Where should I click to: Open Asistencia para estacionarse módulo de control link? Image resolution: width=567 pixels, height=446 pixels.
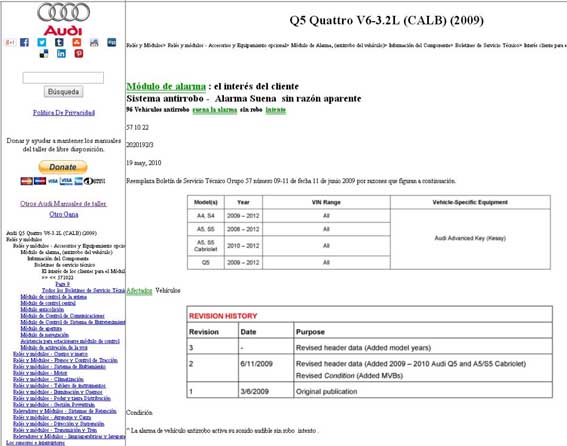70,341
